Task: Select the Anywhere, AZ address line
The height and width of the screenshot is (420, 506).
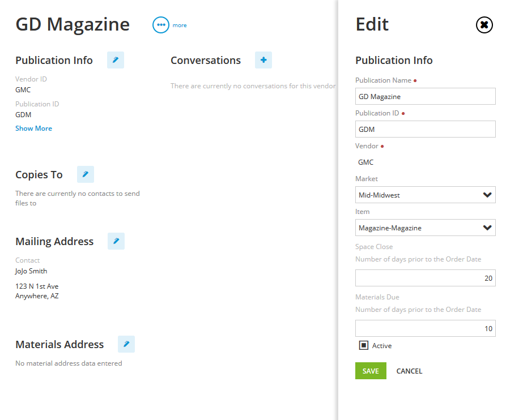Action: point(37,296)
